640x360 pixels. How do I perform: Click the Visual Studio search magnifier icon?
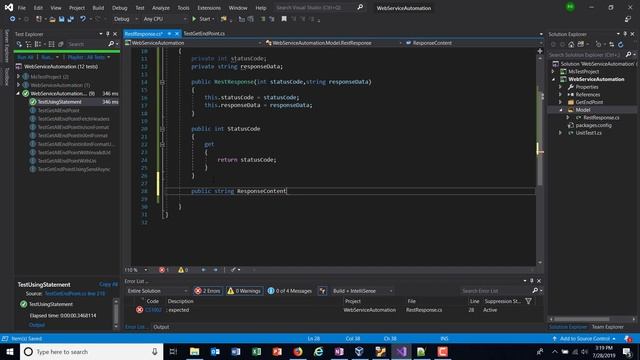coord(360,7)
